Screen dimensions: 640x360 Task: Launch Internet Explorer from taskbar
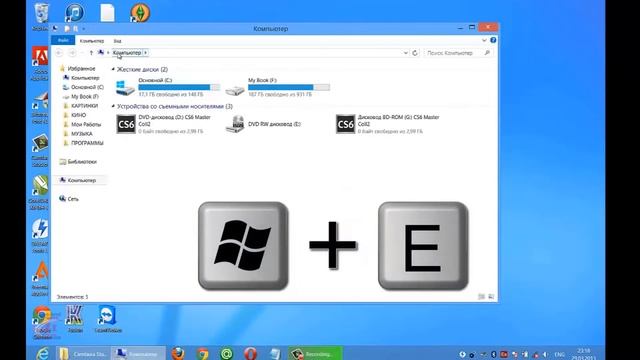click(x=42, y=353)
